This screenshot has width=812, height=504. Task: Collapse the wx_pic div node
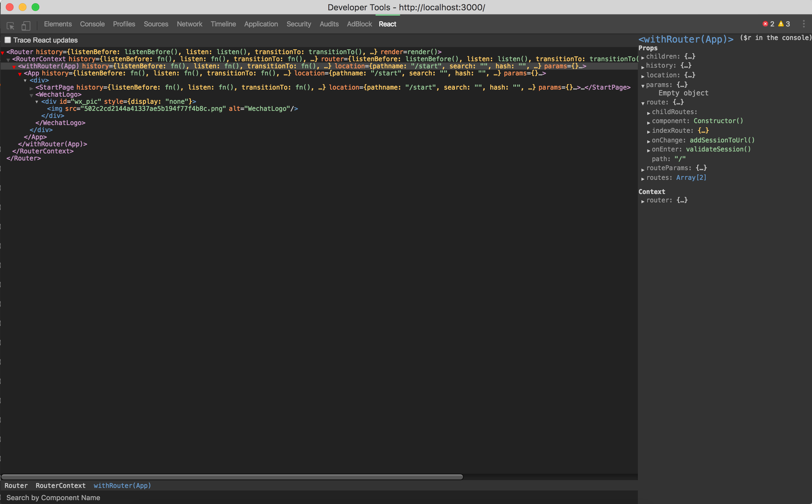tap(37, 102)
